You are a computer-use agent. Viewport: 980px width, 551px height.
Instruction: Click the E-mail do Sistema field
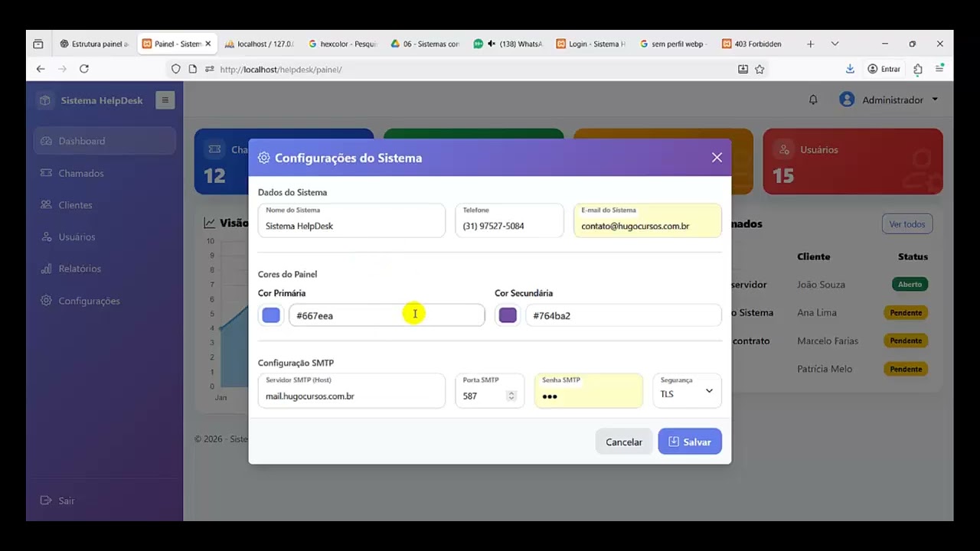coord(647,220)
